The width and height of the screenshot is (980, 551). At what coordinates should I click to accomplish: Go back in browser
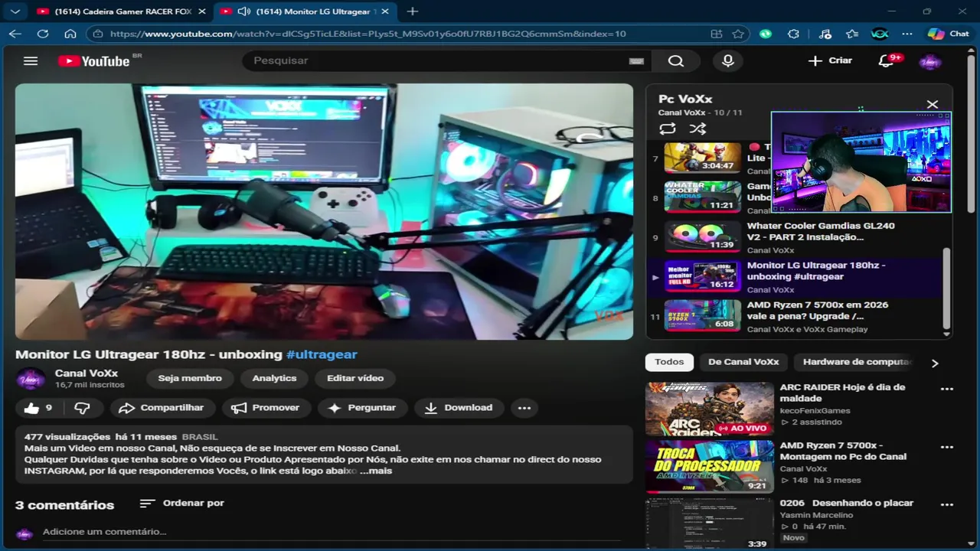coord(15,34)
